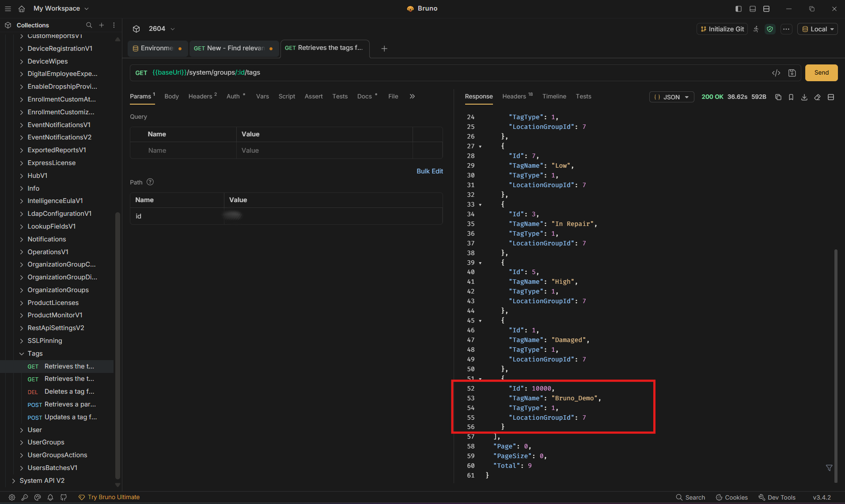Image resolution: width=845 pixels, height=504 pixels.
Task: Switch to New - Find relevant request tab
Action: (234, 48)
